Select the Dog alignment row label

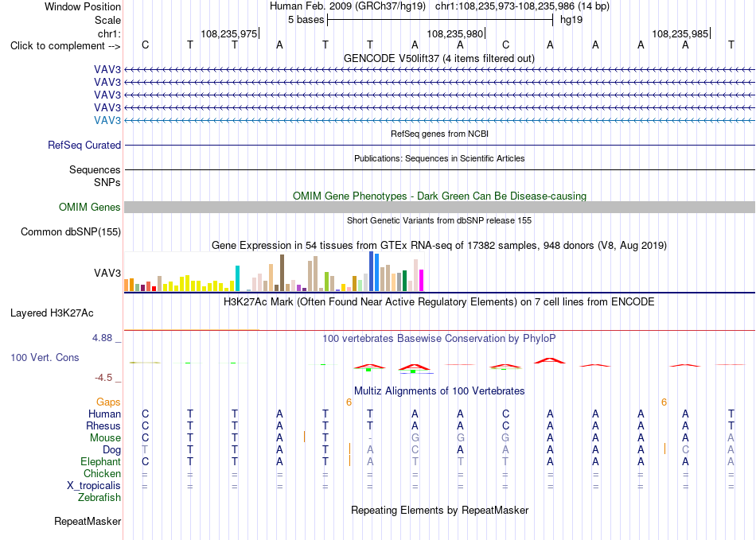click(x=112, y=450)
